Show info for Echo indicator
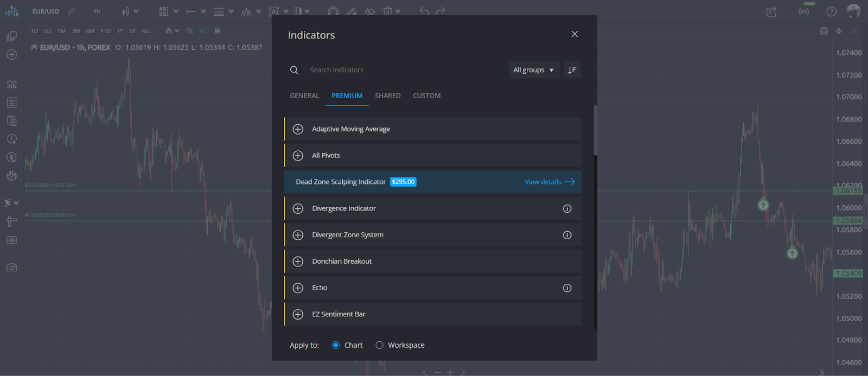 tap(567, 288)
